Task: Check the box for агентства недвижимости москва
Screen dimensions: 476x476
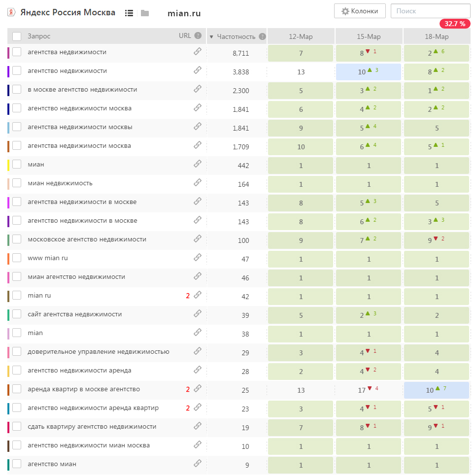Action: pyautogui.click(x=17, y=146)
